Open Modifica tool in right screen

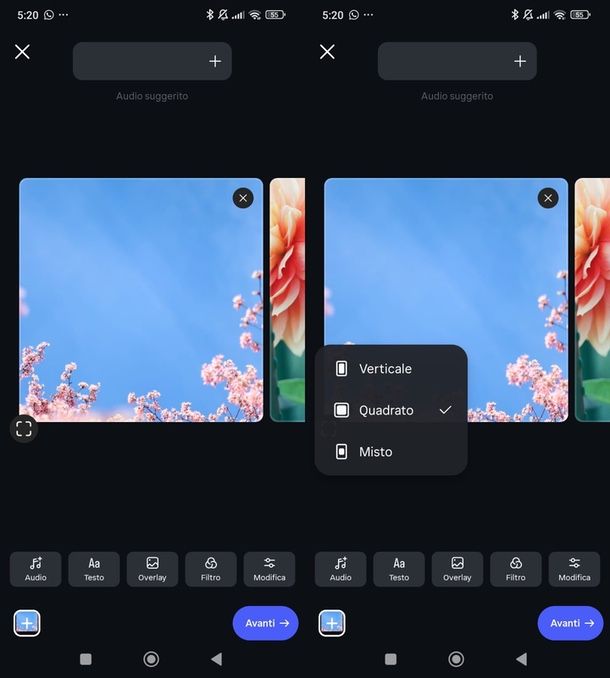(574, 569)
